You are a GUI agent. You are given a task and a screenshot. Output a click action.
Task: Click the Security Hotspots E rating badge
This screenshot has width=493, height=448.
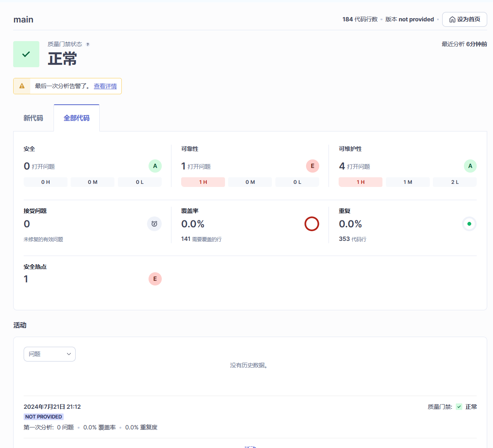pyautogui.click(x=155, y=279)
